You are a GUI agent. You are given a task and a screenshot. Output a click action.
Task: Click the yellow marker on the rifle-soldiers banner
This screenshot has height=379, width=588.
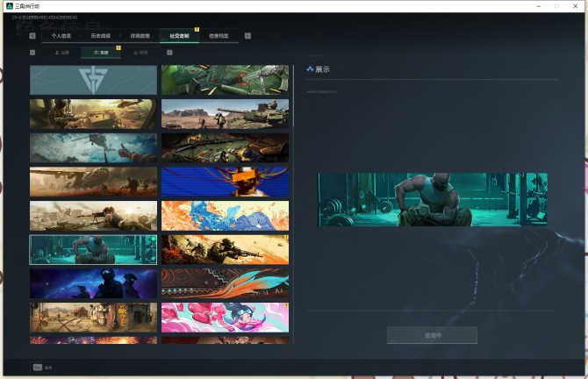[x=287, y=238]
